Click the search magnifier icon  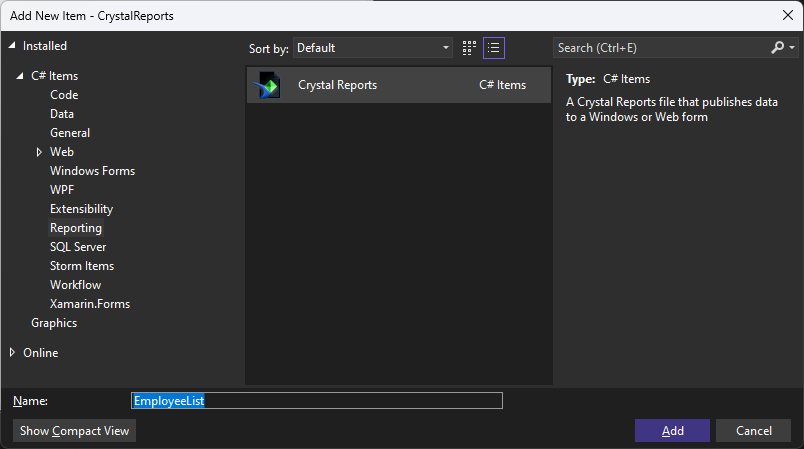[x=778, y=48]
